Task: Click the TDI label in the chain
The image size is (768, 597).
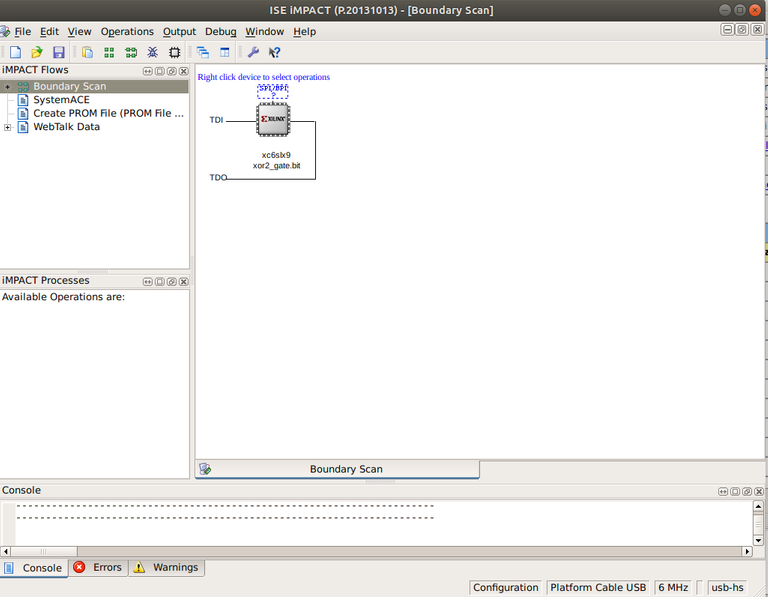Action: tap(216, 120)
